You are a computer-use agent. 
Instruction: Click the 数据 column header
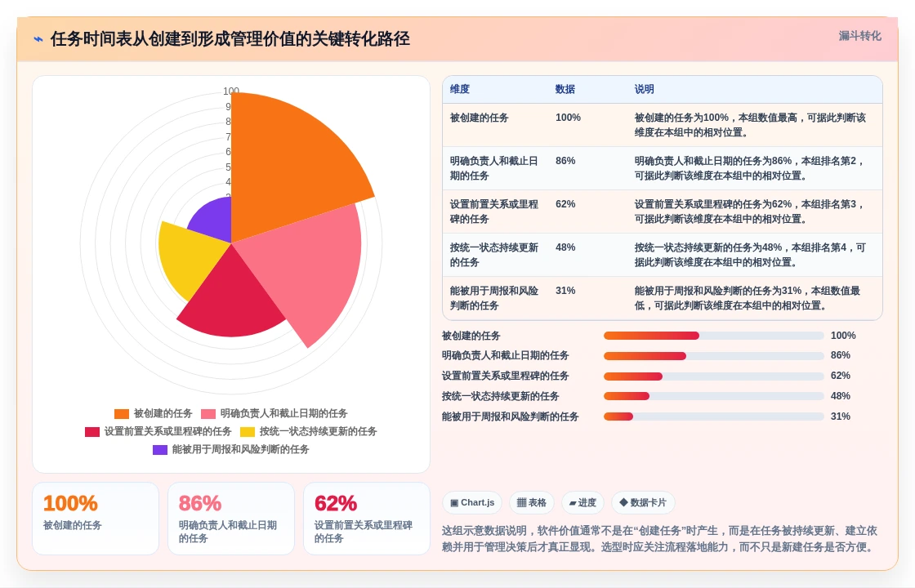click(x=565, y=89)
